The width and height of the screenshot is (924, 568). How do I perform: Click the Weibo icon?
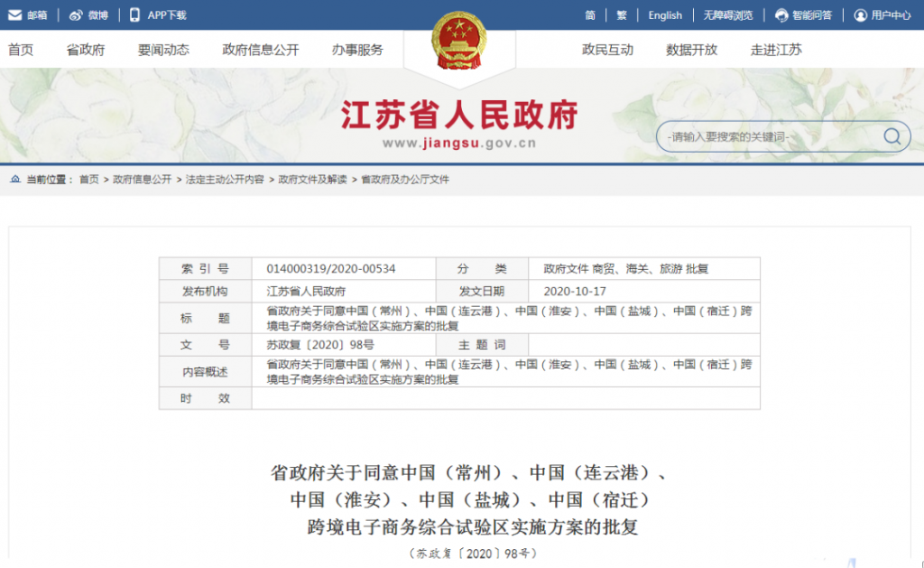tap(76, 14)
